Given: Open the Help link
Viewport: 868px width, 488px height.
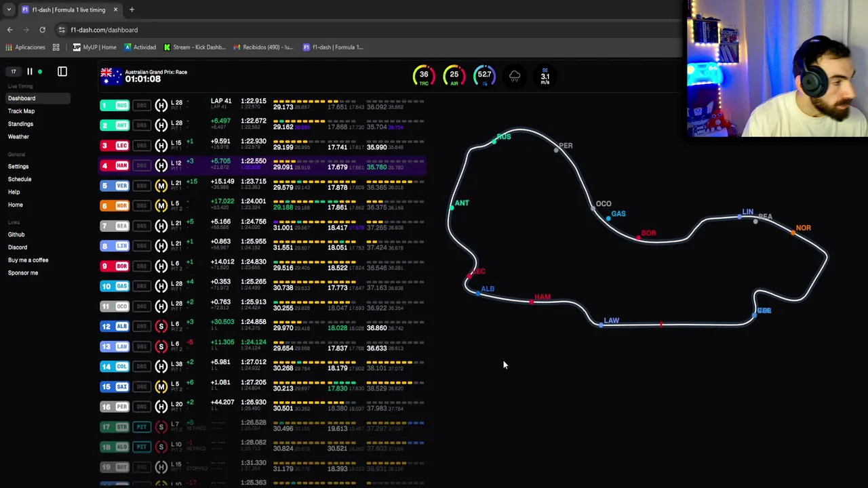Looking at the screenshot, I should pyautogui.click(x=14, y=192).
